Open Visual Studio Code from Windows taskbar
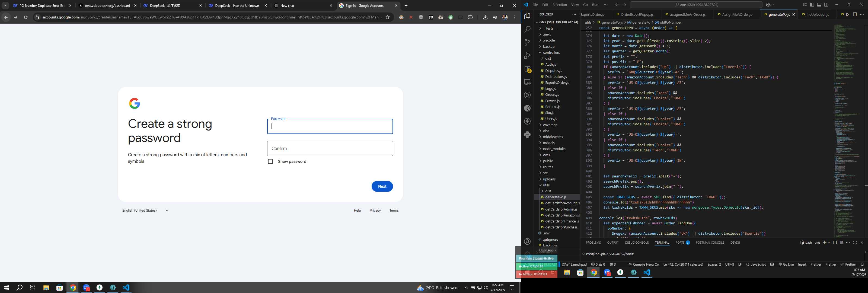This screenshot has height=293, width=868. (x=126, y=288)
